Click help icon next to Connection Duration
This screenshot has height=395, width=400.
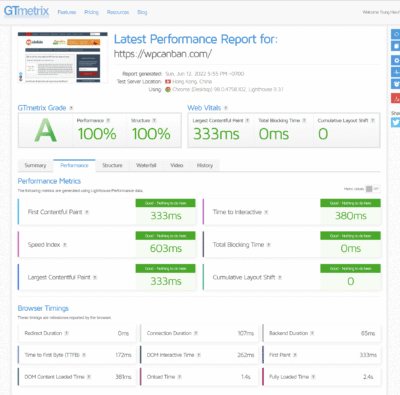click(x=196, y=333)
